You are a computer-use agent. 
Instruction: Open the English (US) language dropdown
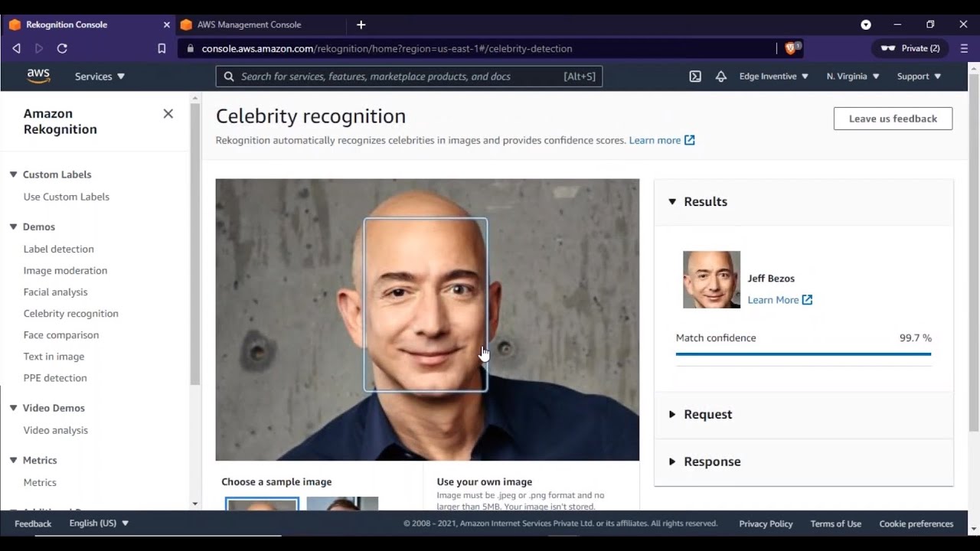99,523
